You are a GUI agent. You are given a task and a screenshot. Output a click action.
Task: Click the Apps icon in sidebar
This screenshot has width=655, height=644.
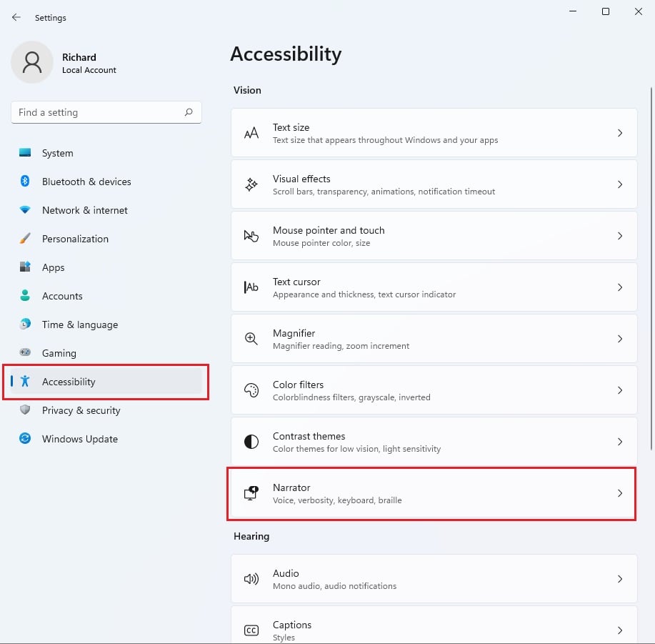[x=25, y=267]
